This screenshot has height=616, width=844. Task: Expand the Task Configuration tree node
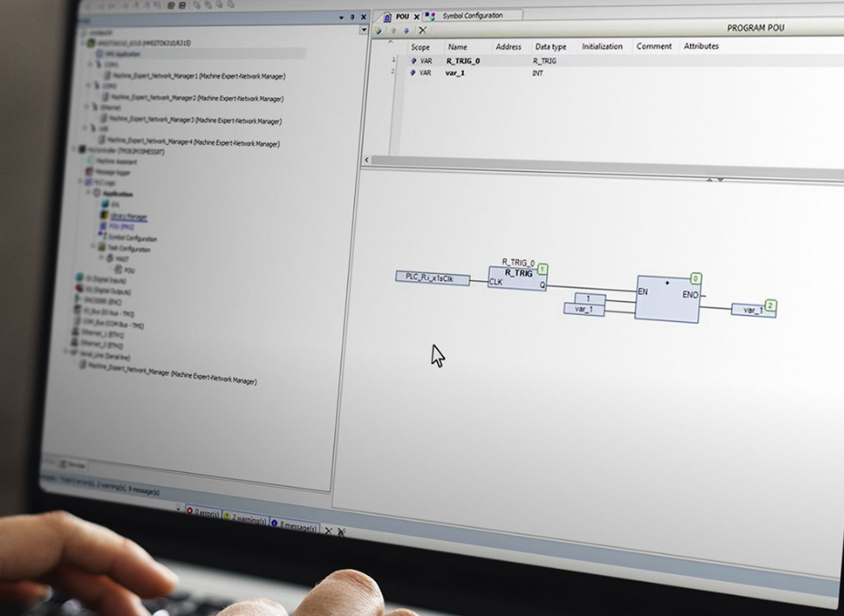point(92,247)
